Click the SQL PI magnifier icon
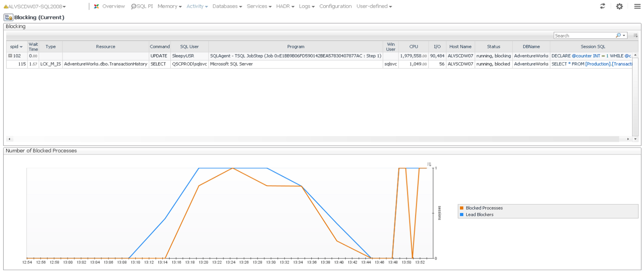The image size is (644, 272). tap(134, 6)
